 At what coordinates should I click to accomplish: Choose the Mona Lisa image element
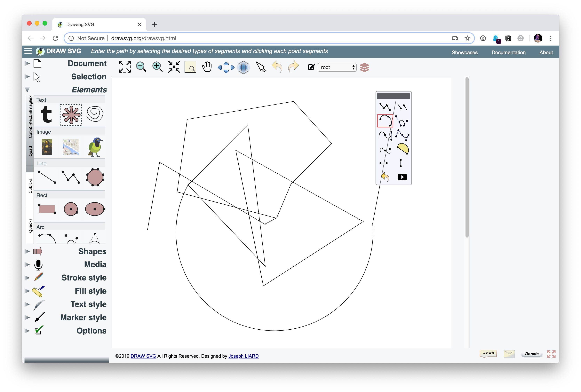pyautogui.click(x=47, y=147)
